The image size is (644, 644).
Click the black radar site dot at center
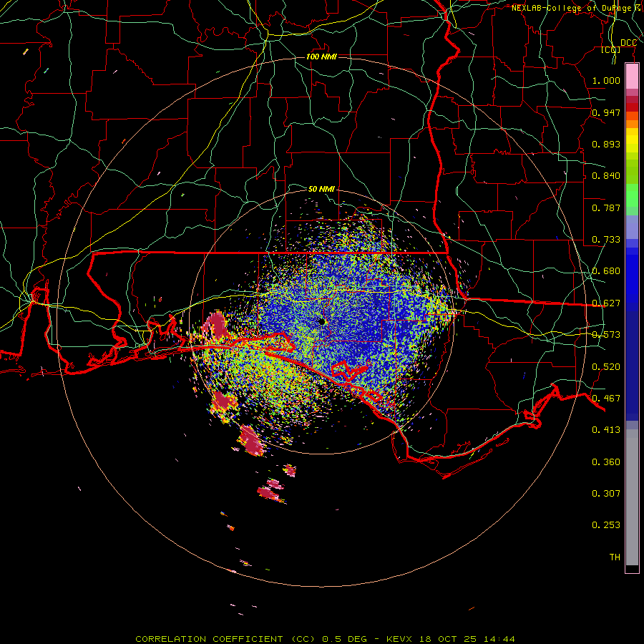click(x=322, y=321)
